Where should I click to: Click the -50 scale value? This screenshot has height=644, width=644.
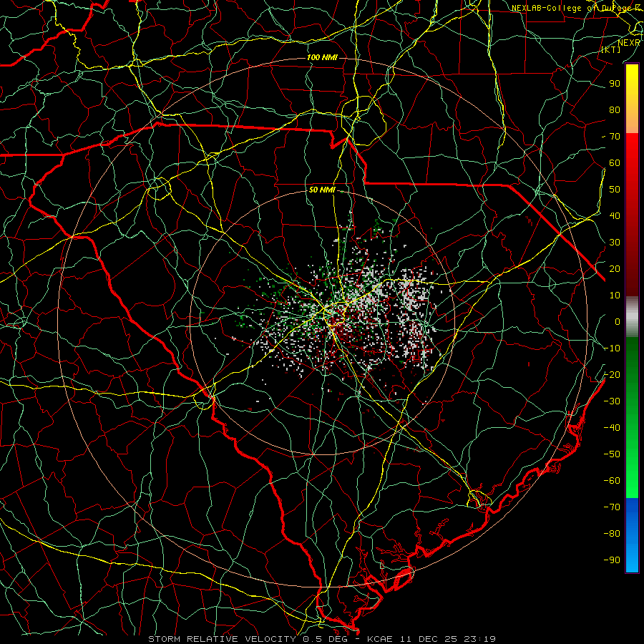pos(612,454)
